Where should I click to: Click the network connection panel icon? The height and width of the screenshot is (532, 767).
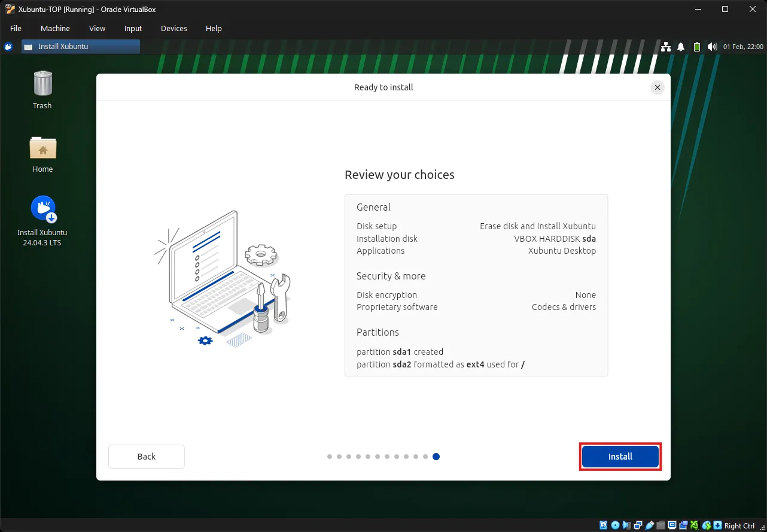click(665, 47)
